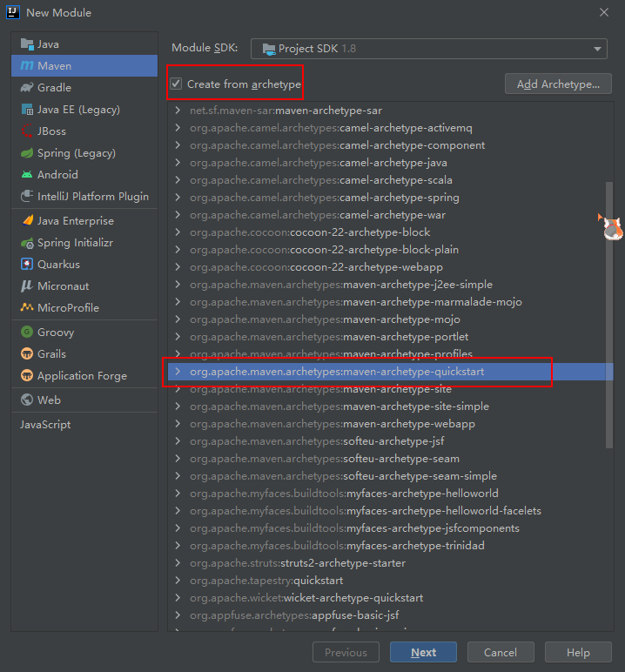
Task: Select Maven module type
Action: (84, 65)
